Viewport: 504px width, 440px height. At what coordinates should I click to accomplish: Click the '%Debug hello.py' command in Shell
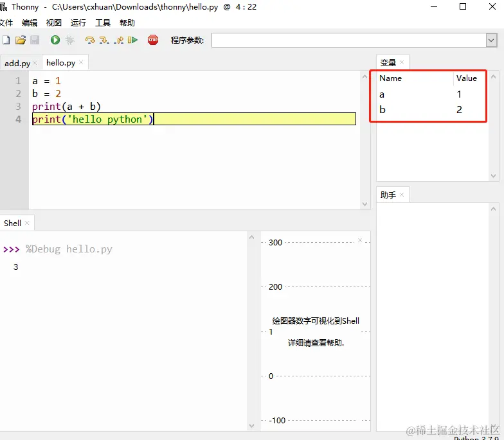pos(69,249)
